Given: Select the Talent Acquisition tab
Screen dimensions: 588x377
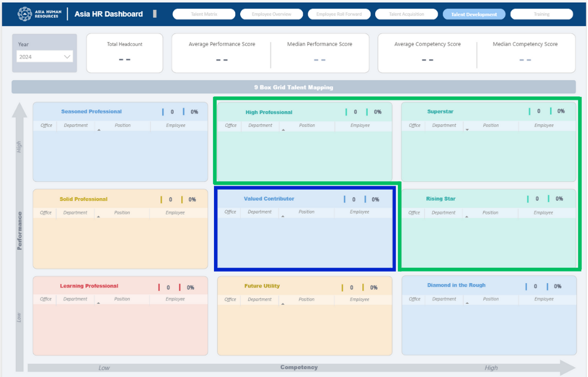Looking at the screenshot, I should click(406, 14).
